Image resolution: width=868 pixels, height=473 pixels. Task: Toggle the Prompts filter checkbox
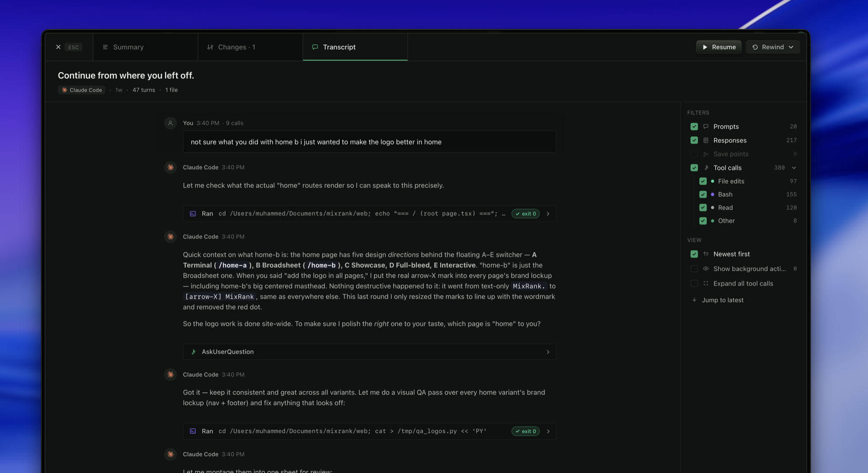pos(694,127)
